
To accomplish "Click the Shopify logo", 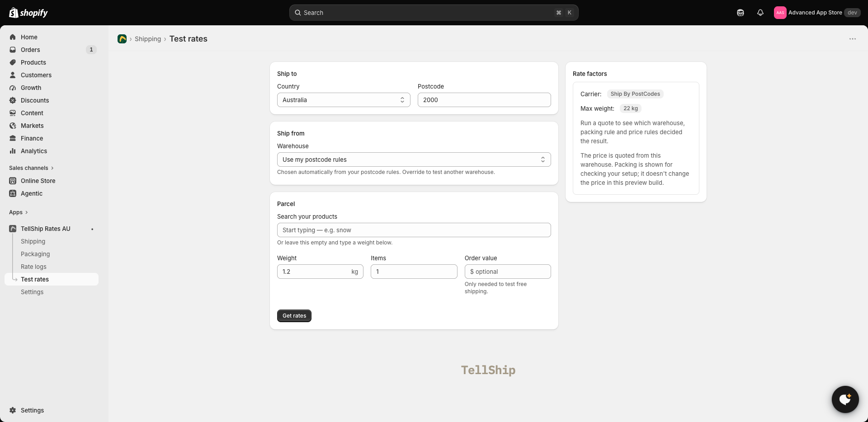I will 28,13.
